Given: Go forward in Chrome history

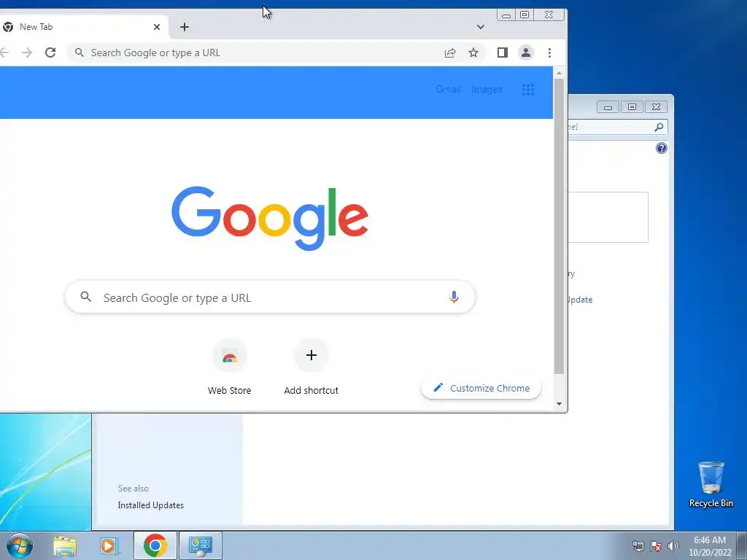Looking at the screenshot, I should click(x=27, y=52).
